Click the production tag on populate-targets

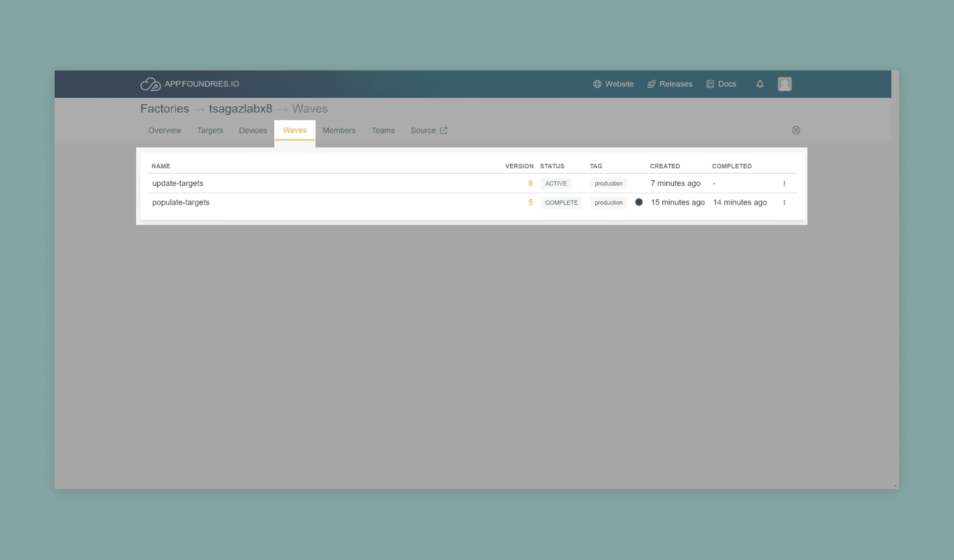click(608, 203)
